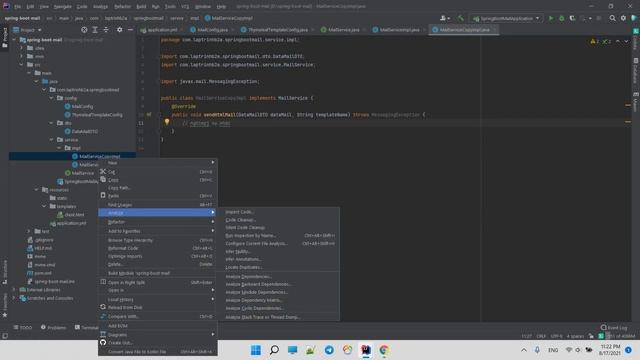Image resolution: width=640 pixels, height=360 pixels.
Task: Jump to next highlighted error arrow
Action: tap(626, 42)
